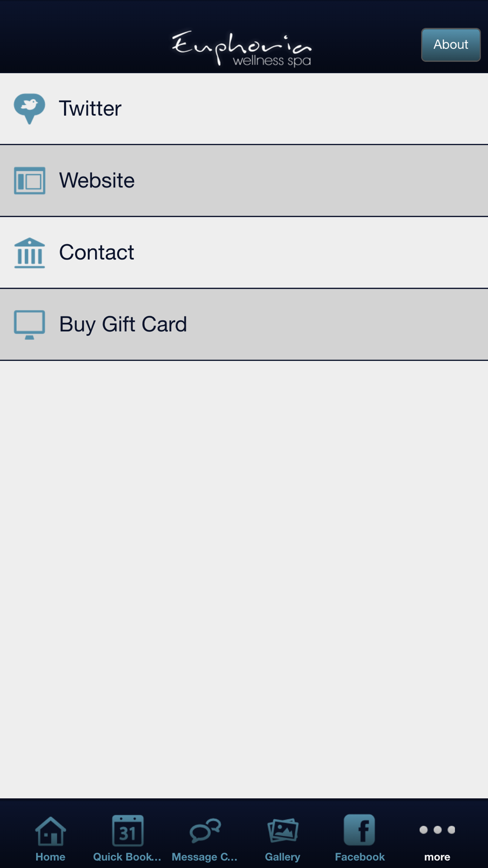Tap the Quick Book calendar icon
The height and width of the screenshot is (868, 488).
coord(127,830)
